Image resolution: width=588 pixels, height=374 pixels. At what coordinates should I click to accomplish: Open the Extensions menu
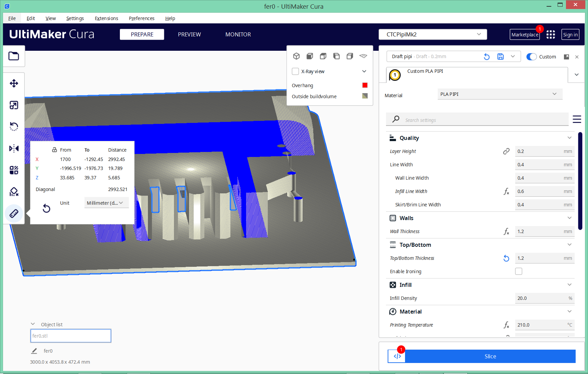[107, 18]
